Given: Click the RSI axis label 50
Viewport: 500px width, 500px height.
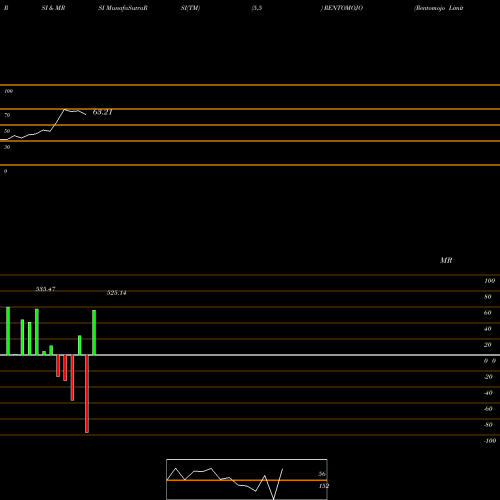Looking at the screenshot, I should coord(7,131).
